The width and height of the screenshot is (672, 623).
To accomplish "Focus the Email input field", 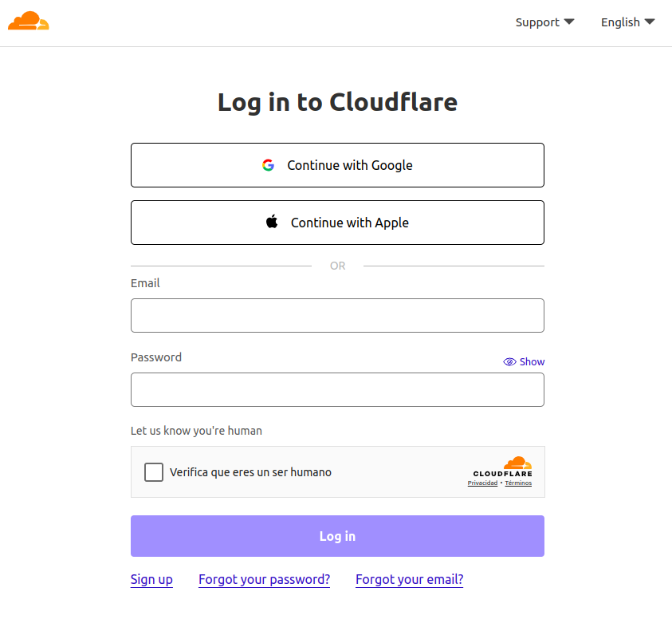I will (337, 315).
